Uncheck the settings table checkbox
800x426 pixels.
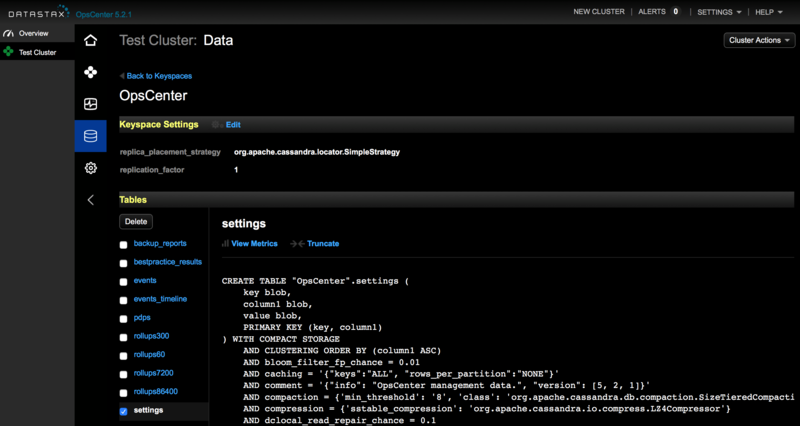tap(123, 411)
